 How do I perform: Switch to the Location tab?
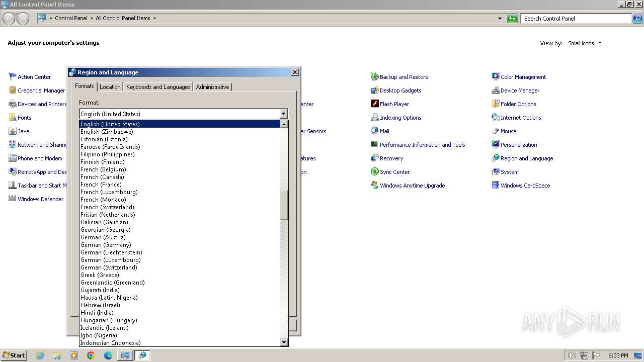110,87
